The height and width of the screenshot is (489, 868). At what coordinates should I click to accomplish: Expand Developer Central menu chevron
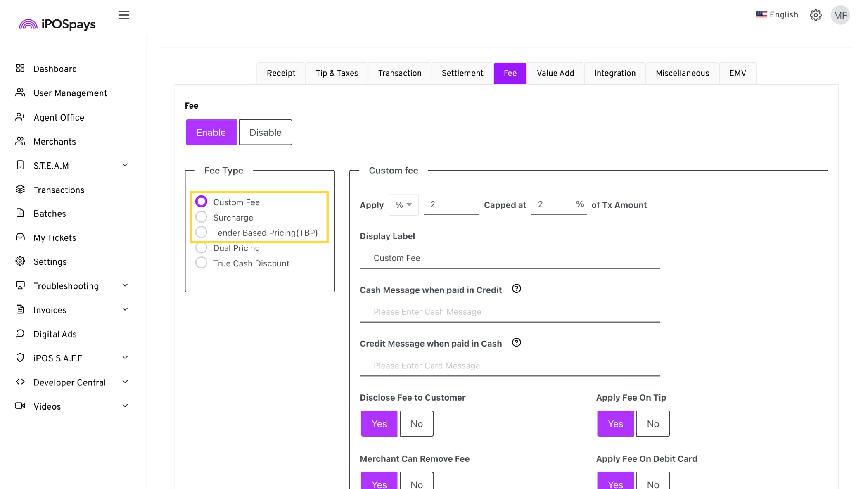125,382
